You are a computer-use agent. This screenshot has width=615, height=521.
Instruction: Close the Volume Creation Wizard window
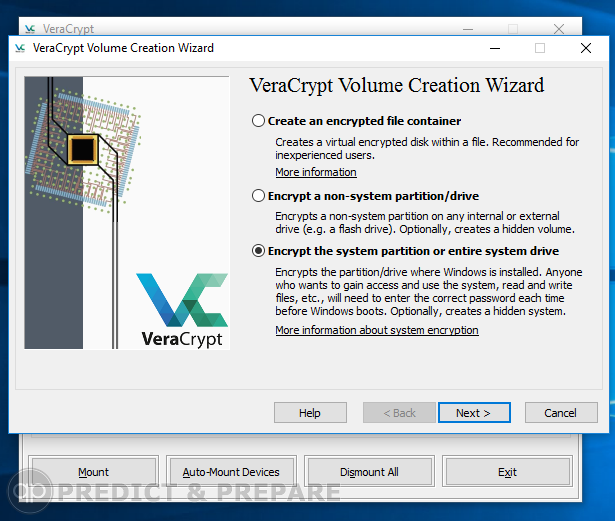(586, 48)
